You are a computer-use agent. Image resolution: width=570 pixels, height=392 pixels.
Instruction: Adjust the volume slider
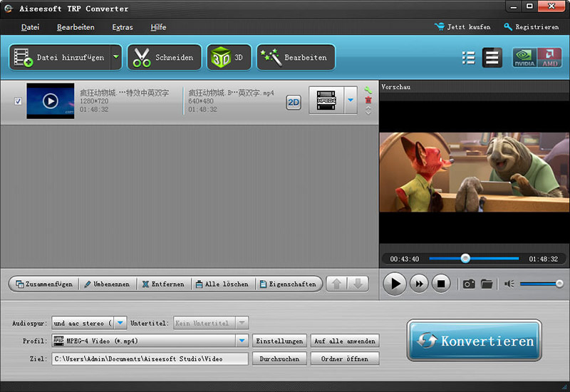[541, 284]
